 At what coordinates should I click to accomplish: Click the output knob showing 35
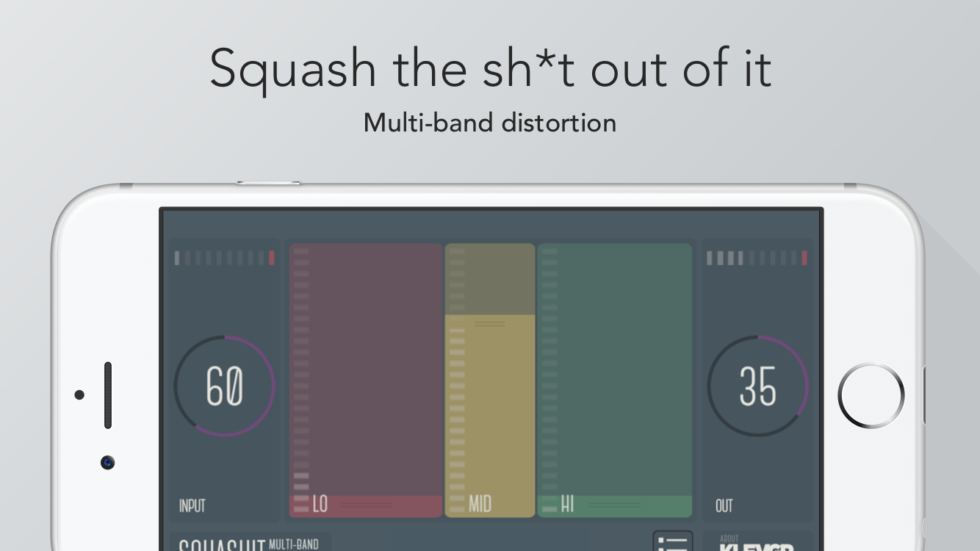point(757,386)
